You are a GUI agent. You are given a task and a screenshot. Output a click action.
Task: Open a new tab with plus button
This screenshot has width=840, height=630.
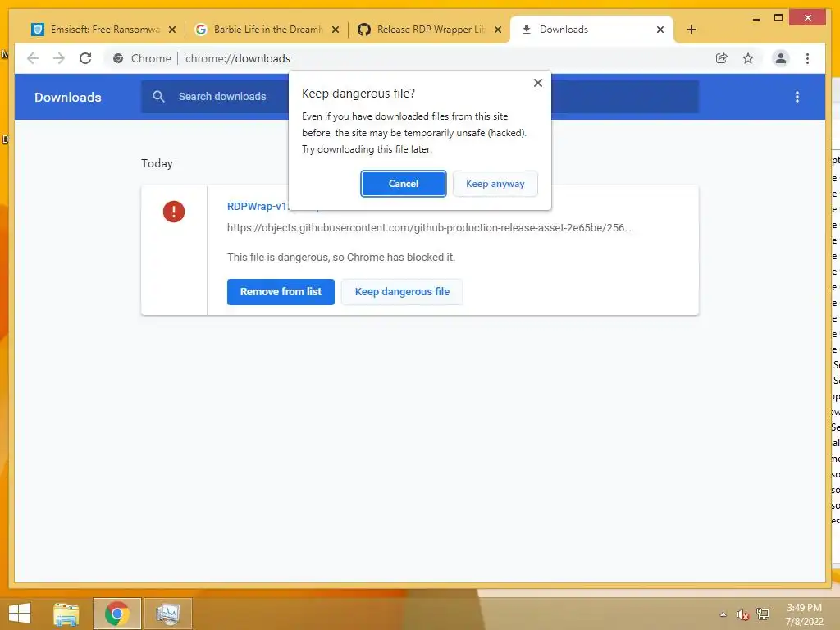pyautogui.click(x=691, y=30)
